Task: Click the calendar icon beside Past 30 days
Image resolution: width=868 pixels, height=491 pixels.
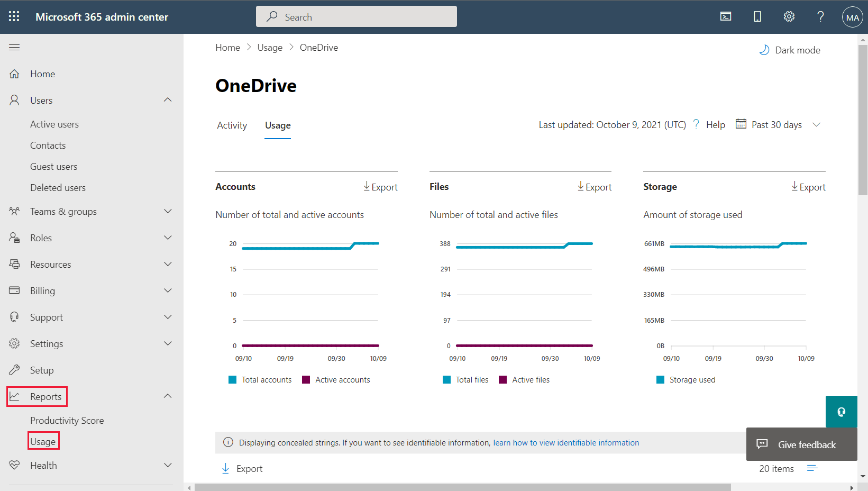Action: click(741, 124)
